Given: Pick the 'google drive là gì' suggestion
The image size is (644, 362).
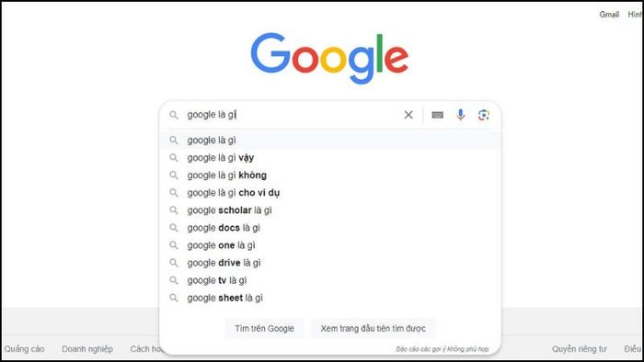Looking at the screenshot, I should 330,263.
